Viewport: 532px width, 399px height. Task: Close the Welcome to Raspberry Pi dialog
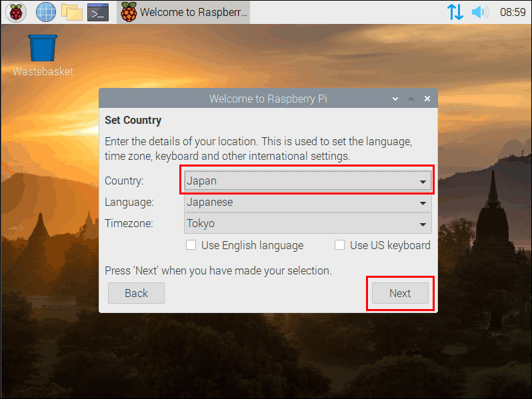coord(427,99)
